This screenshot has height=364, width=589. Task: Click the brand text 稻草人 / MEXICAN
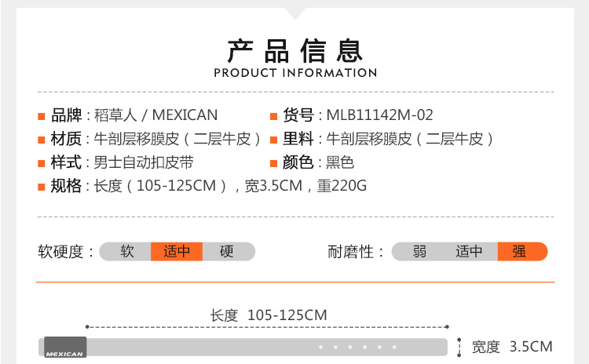155,115
